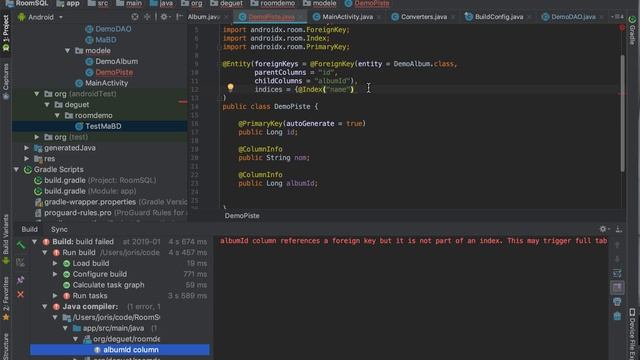Hide the project panel with the hide icon
This screenshot has width=640, height=360.
tap(179, 17)
